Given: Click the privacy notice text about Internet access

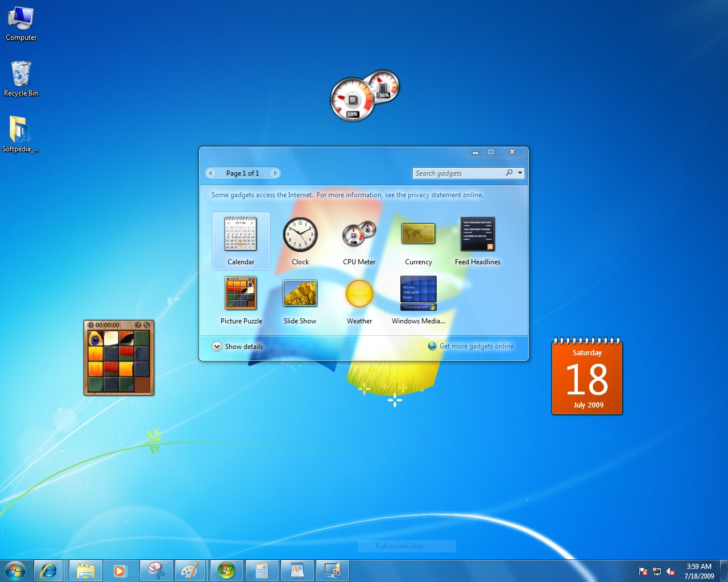Looking at the screenshot, I should click(348, 195).
